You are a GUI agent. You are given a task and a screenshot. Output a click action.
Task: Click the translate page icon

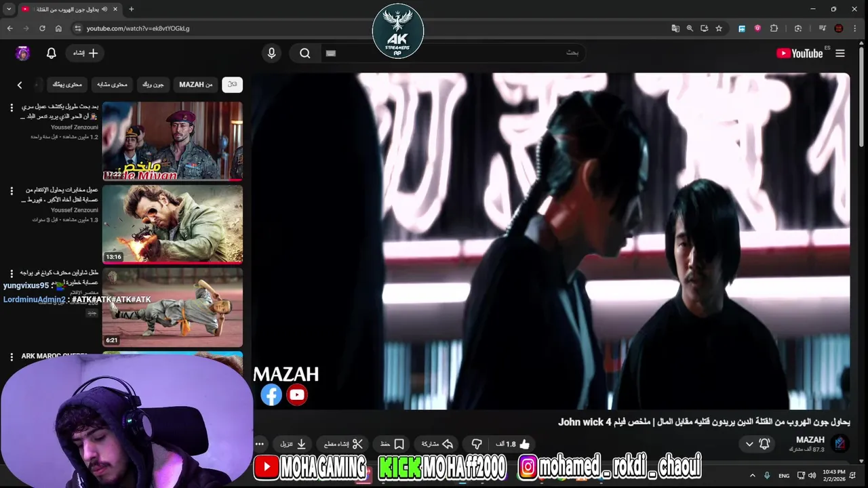point(675,28)
